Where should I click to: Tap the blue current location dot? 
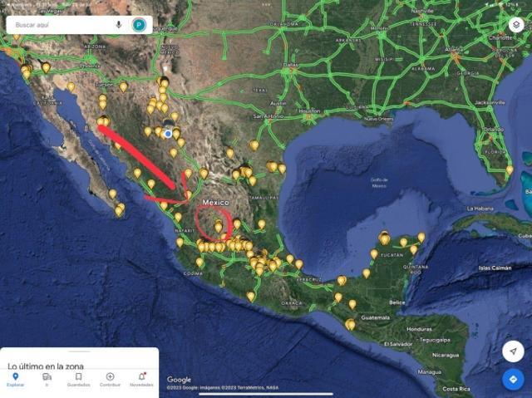tap(168, 135)
